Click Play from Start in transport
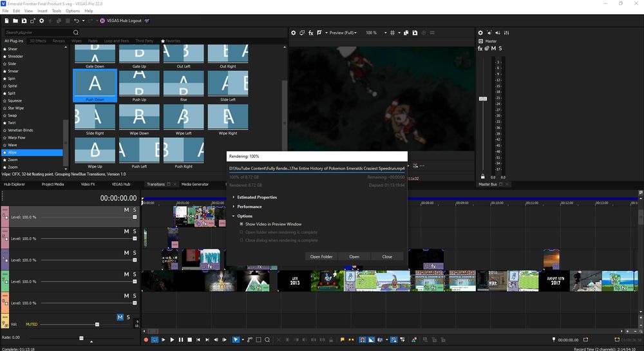 click(163, 340)
